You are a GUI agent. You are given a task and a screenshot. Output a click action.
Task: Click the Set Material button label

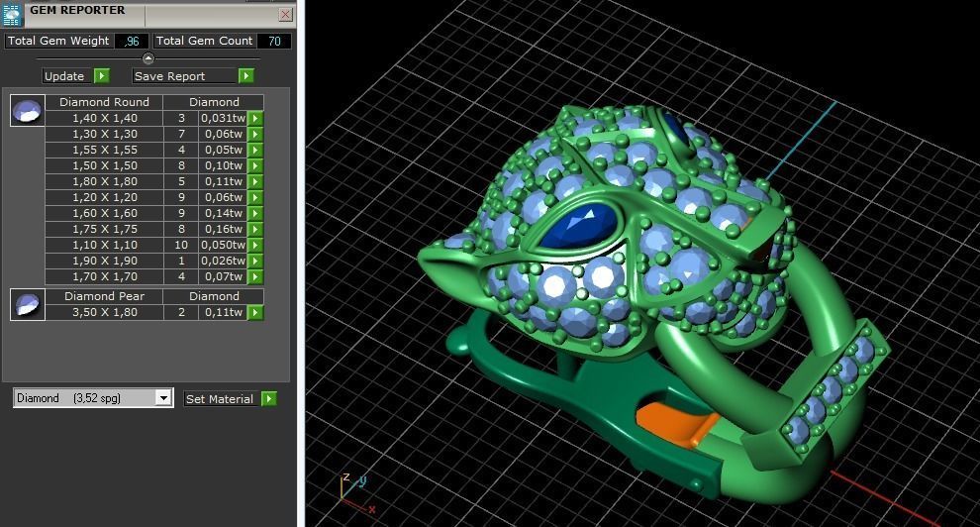pyautogui.click(x=220, y=399)
